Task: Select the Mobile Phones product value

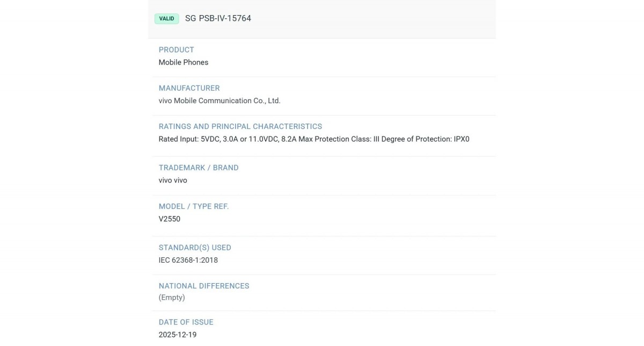Action: coord(183,62)
